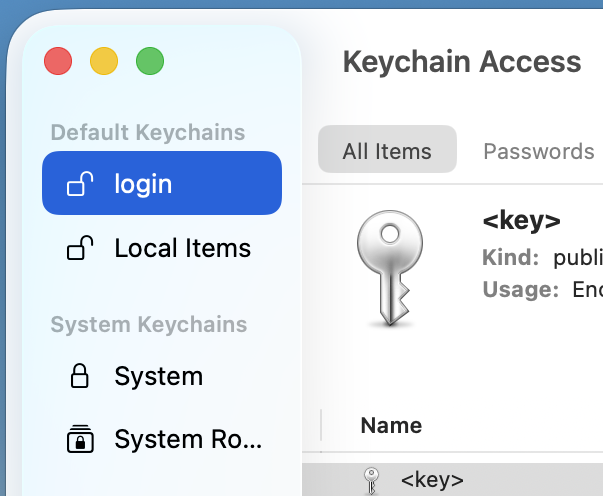This screenshot has height=496, width=603.
Task: Collapse the Default Keychains section header
Action: pos(148,132)
